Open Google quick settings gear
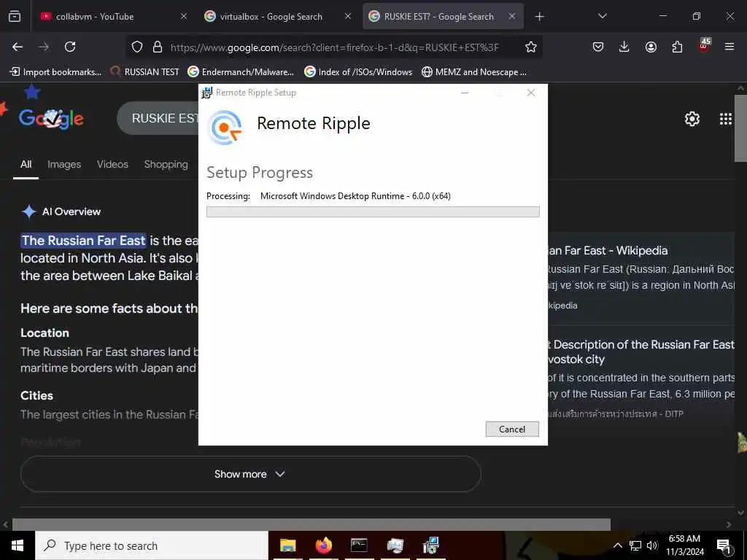 692,119
